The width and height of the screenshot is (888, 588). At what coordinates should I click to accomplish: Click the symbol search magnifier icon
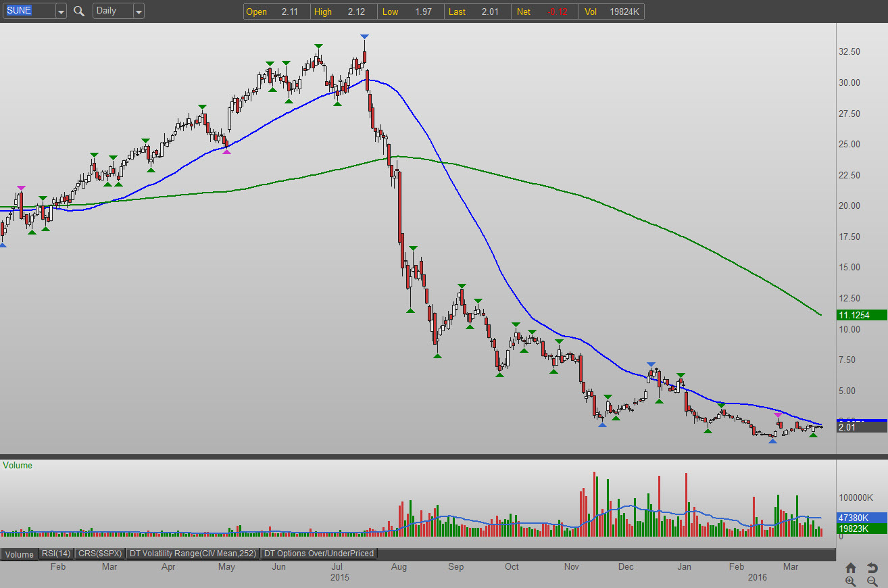coord(79,11)
